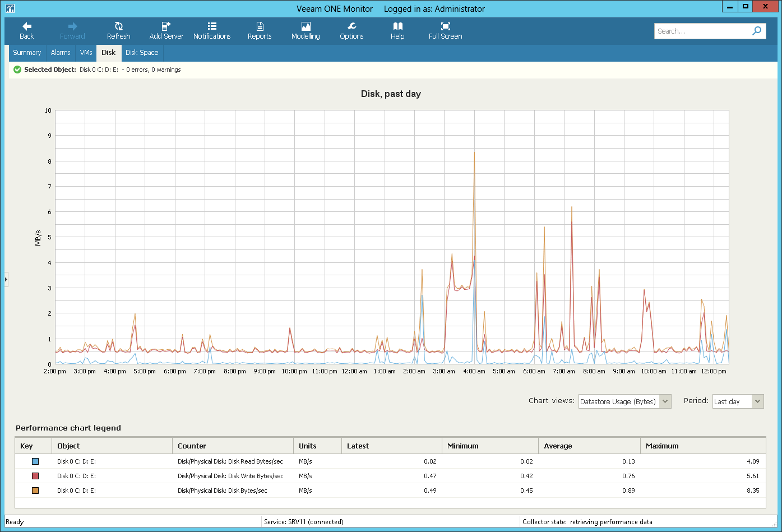This screenshot has height=532, width=782.
Task: Click the blue Disk Read color key
Action: 35,461
